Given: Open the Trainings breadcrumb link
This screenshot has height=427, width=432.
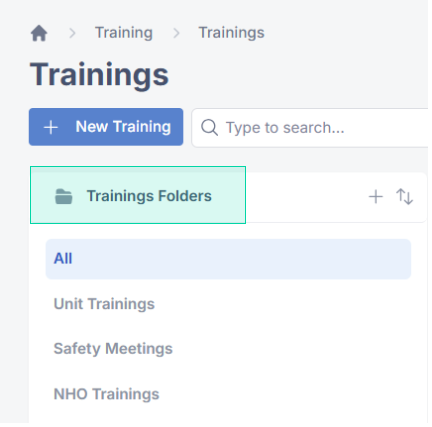Looking at the screenshot, I should tap(231, 33).
